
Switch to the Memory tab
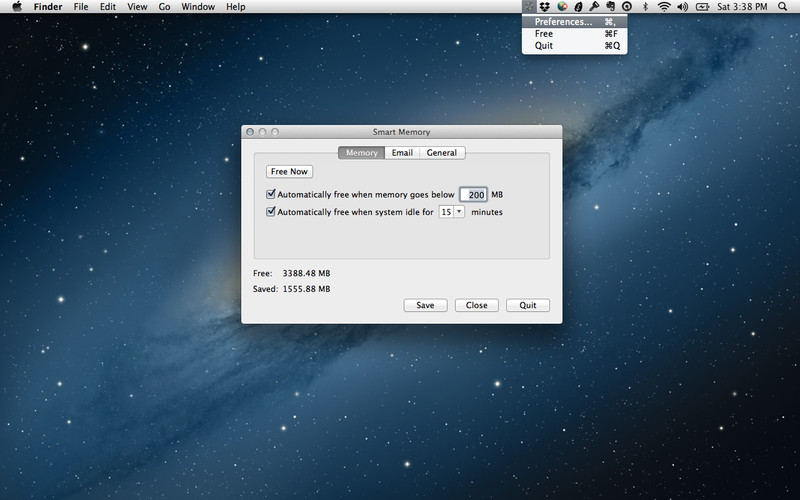[362, 153]
